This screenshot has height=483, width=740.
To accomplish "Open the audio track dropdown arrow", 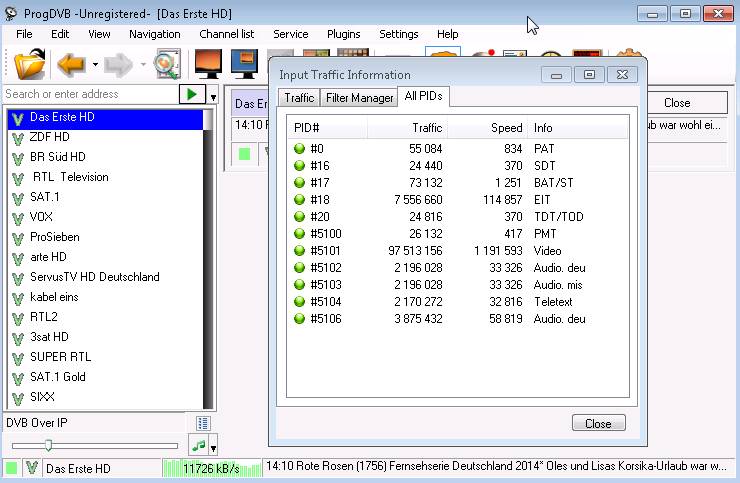I will click(213, 446).
